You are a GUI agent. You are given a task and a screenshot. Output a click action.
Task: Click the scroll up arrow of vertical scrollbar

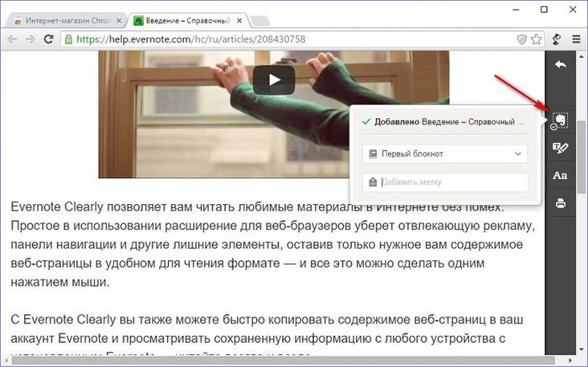(581, 56)
